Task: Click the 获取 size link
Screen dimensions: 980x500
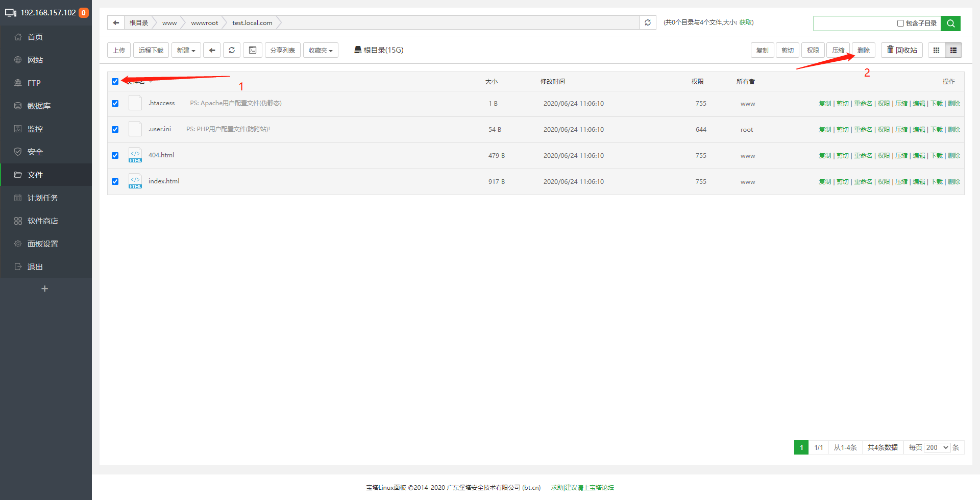Action: [x=745, y=22]
